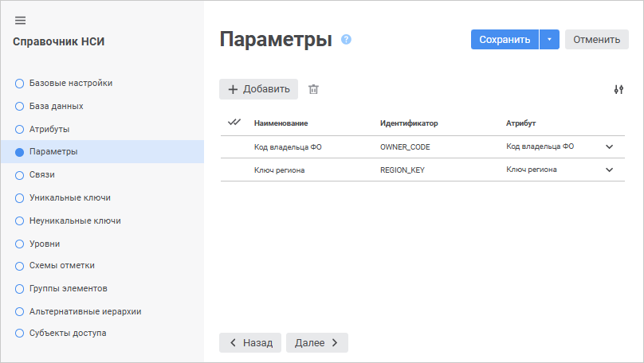
Task: Sort by the Наименование column header
Action: 281,123
